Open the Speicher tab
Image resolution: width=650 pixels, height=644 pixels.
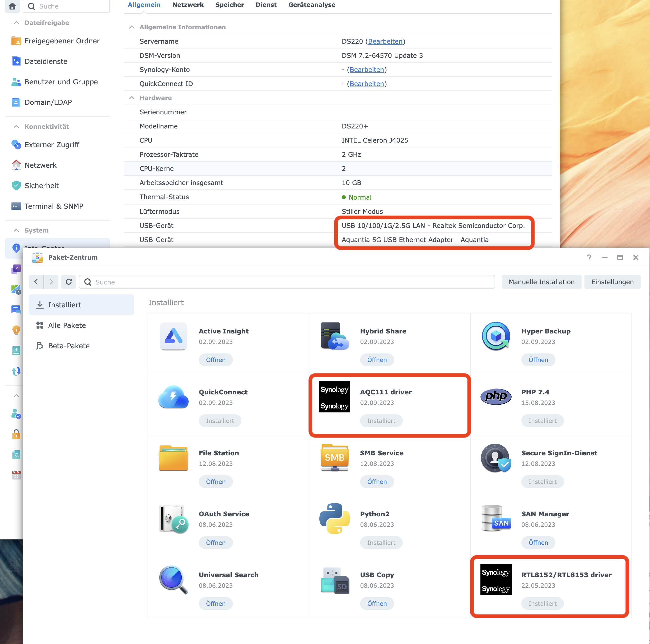click(229, 5)
